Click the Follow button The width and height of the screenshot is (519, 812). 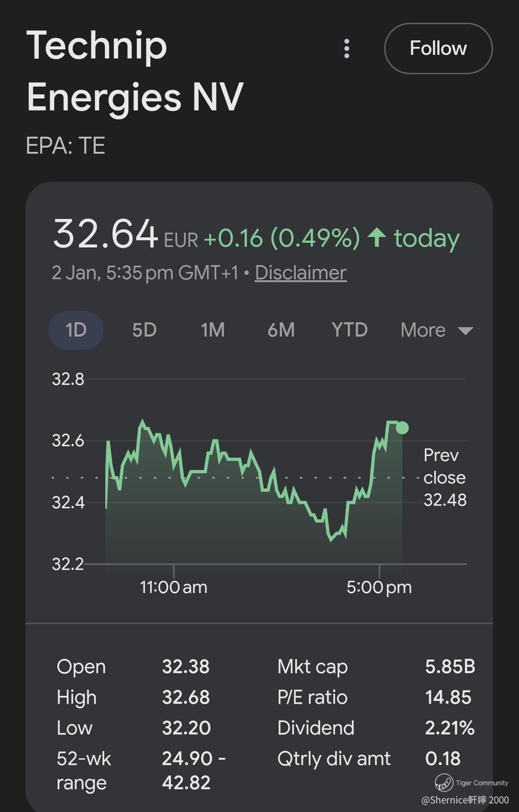point(438,48)
